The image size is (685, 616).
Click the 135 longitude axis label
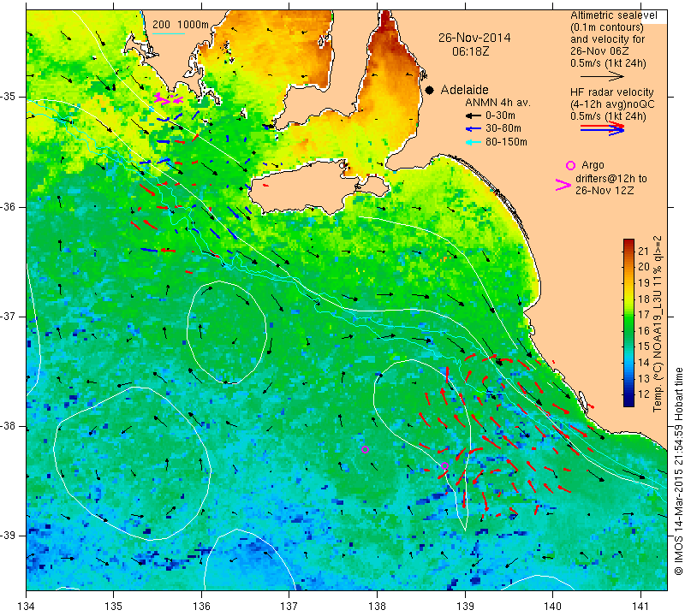[x=114, y=607]
